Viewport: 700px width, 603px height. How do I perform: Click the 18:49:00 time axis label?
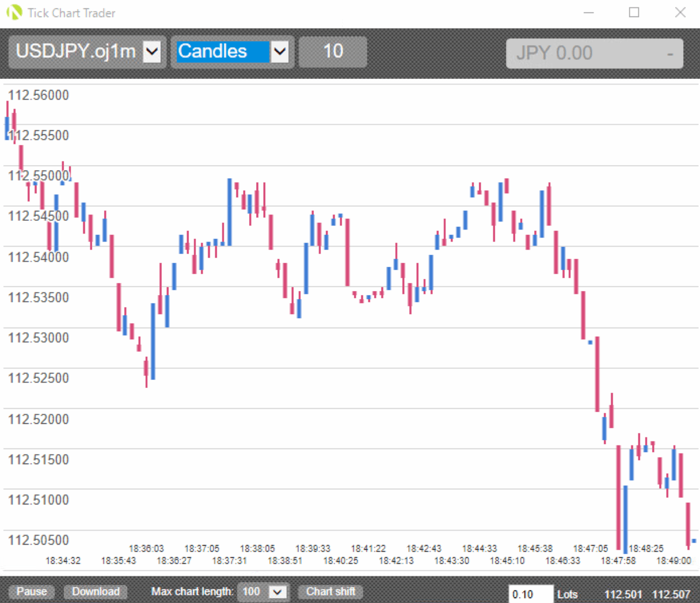tap(674, 560)
